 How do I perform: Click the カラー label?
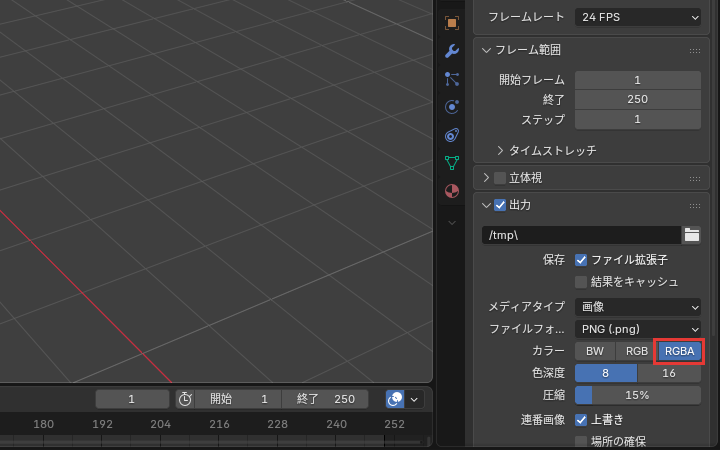[548, 351]
